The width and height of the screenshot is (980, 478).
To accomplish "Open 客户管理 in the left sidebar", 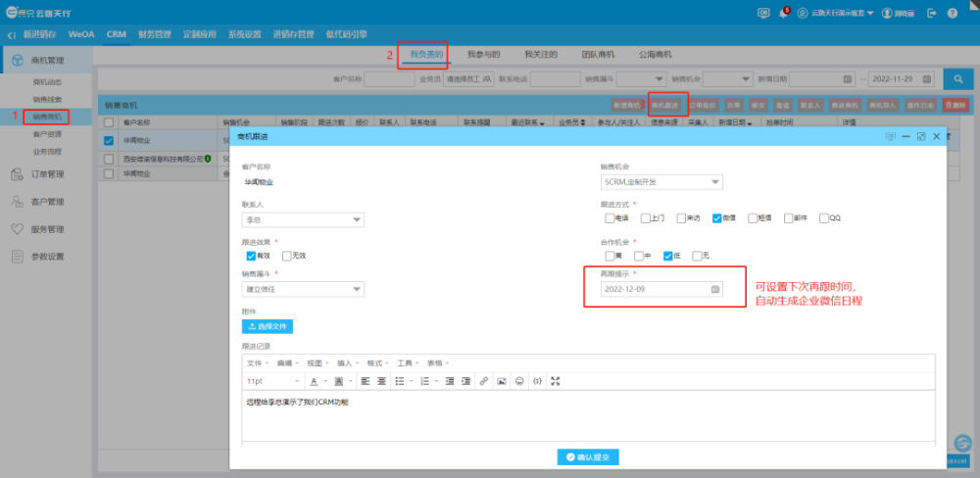I will 47,202.
